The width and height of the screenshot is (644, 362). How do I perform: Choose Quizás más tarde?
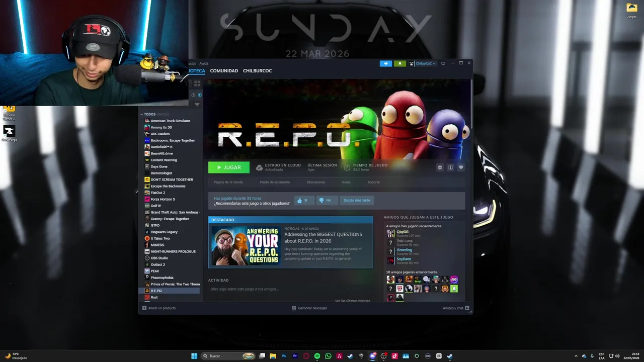tap(357, 200)
